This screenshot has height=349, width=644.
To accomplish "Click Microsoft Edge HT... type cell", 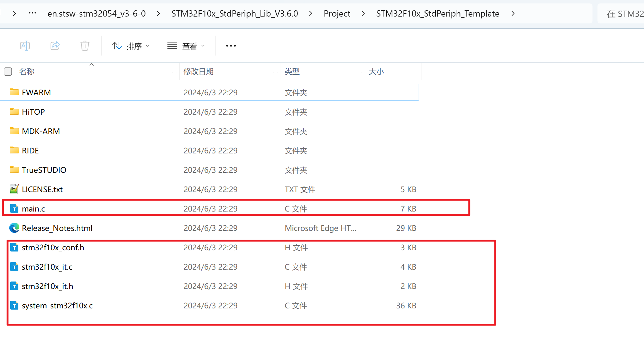I will 321,228.
